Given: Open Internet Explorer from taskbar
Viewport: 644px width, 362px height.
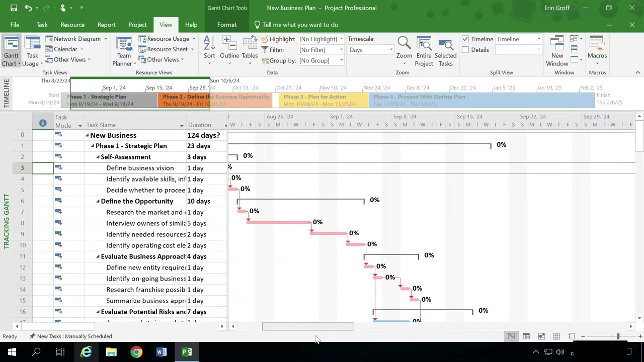Looking at the screenshot, I should tap(87, 352).
